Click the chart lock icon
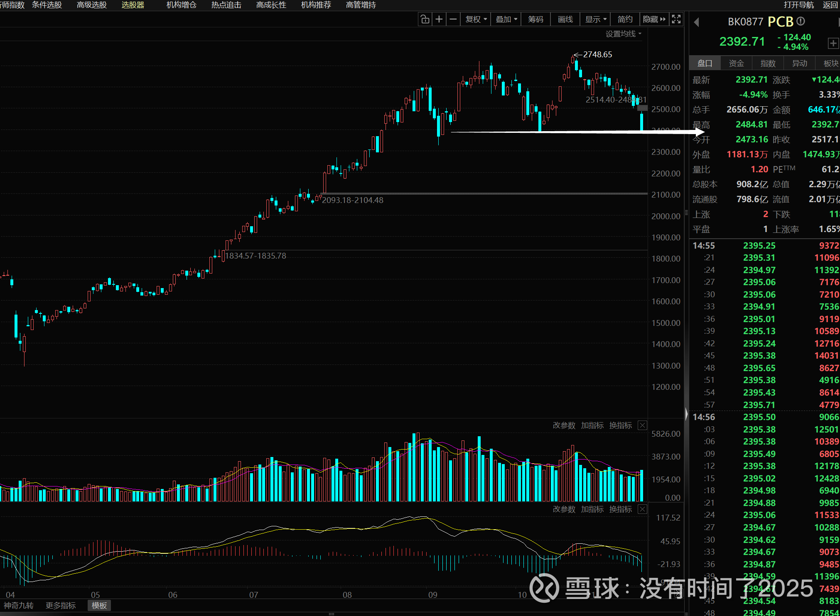The image size is (840, 616). click(425, 19)
